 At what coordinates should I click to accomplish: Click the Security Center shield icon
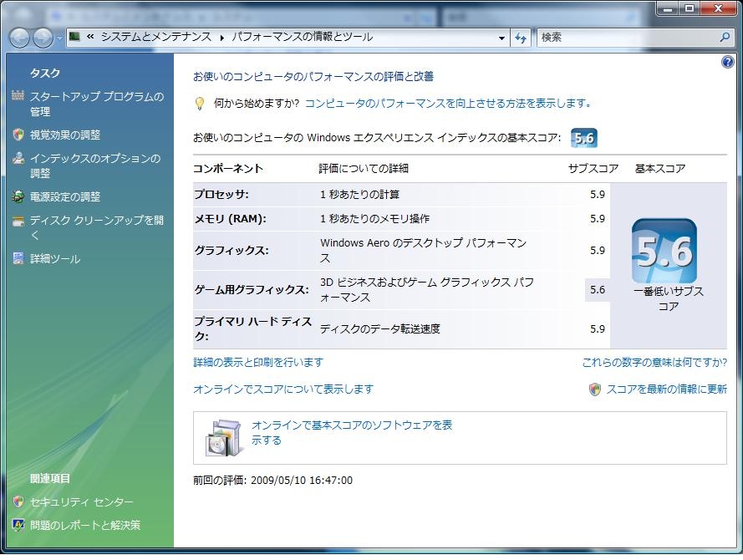click(x=18, y=501)
